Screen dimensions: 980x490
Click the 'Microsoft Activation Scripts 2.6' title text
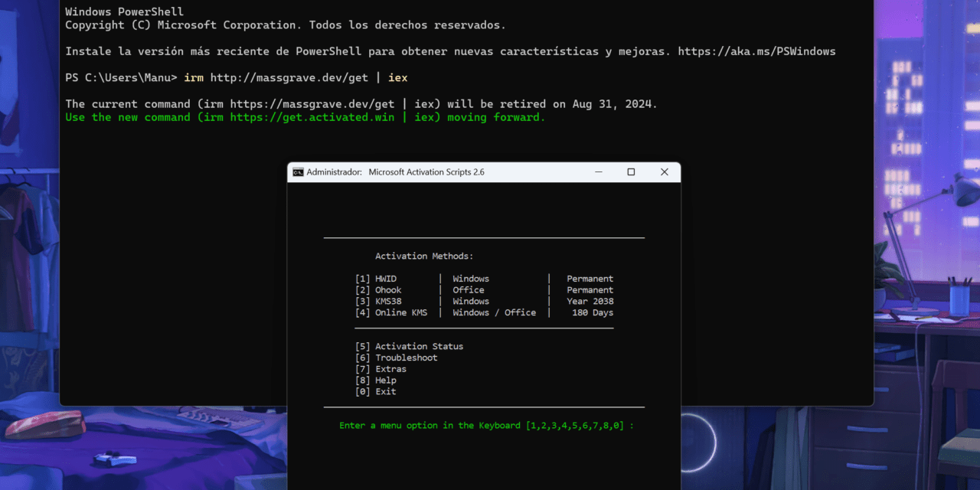tap(426, 172)
